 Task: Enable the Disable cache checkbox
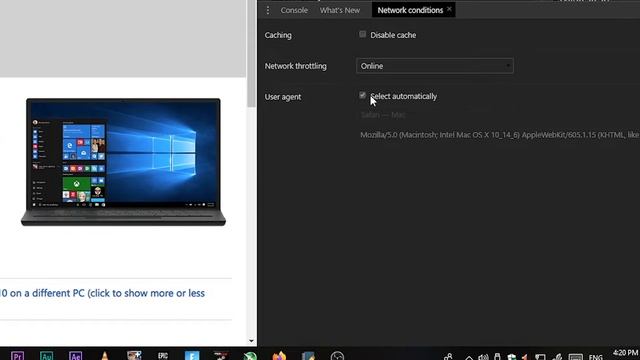362,34
